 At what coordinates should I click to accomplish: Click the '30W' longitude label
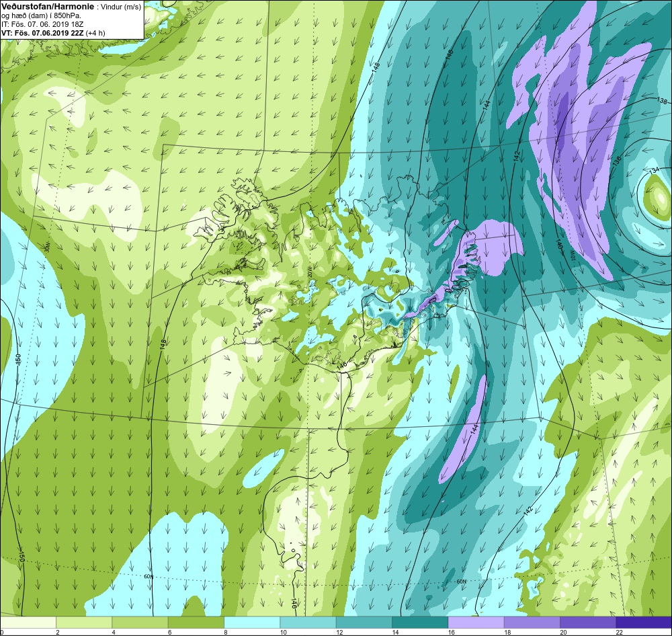point(48,247)
